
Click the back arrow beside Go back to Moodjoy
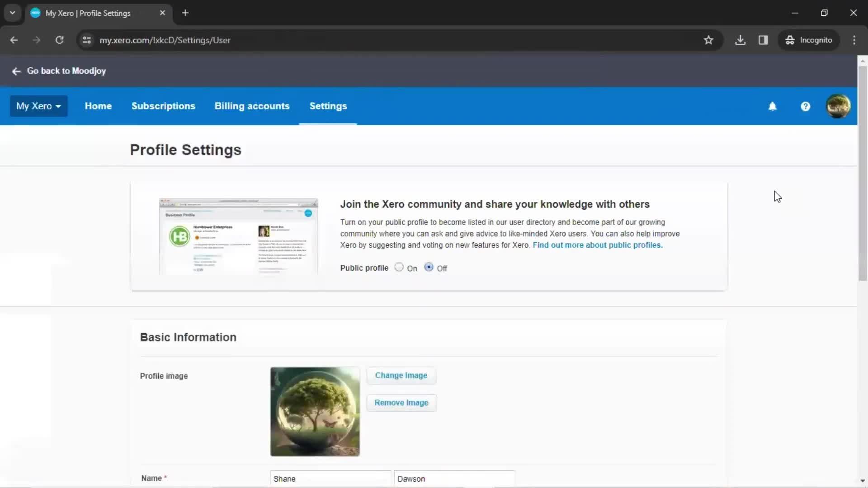coord(16,71)
